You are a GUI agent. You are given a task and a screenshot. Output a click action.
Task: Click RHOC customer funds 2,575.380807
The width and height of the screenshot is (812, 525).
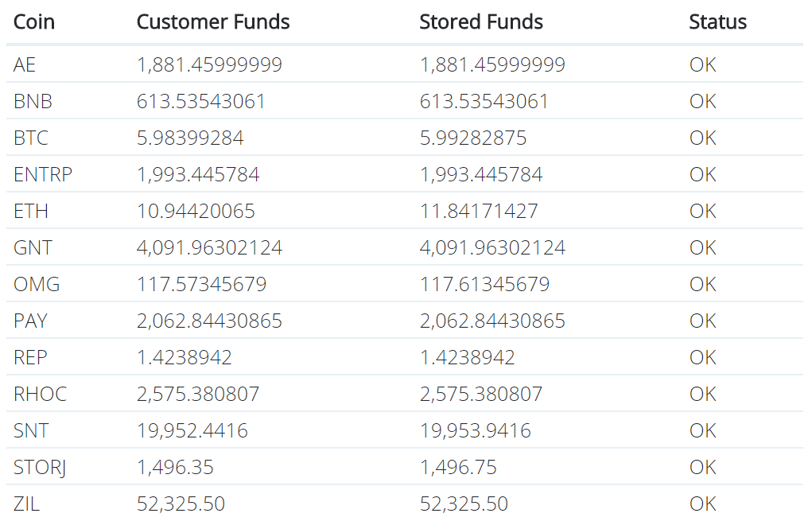(198, 395)
